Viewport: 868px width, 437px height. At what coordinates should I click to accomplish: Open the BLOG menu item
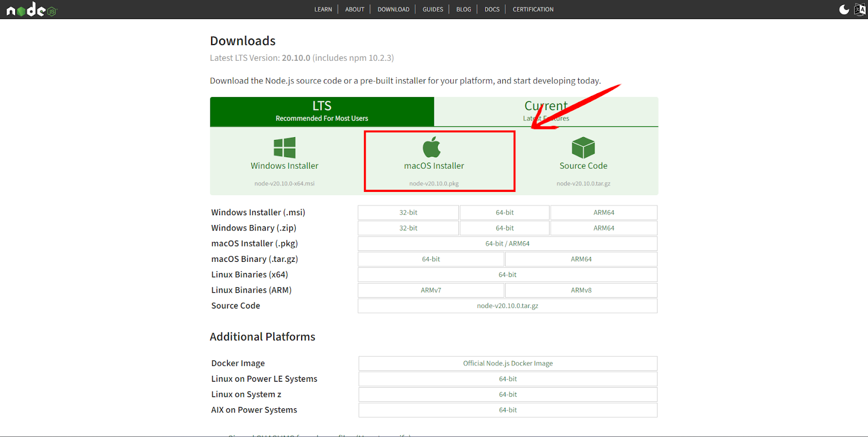coord(464,9)
